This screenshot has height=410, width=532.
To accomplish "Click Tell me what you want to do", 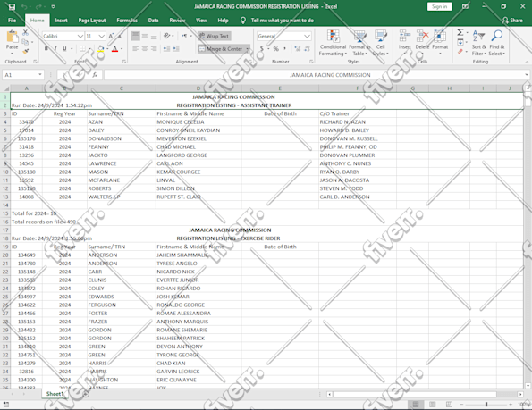I will (x=283, y=21).
